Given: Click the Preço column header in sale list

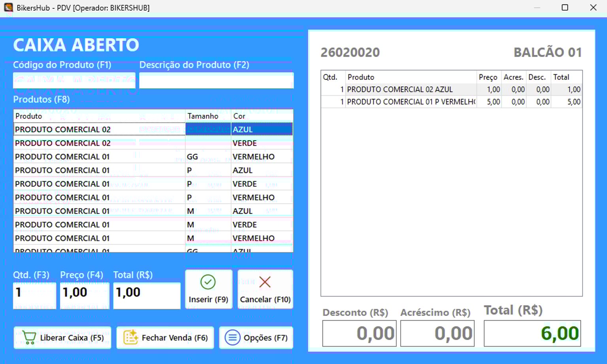Looking at the screenshot, I should tap(488, 77).
